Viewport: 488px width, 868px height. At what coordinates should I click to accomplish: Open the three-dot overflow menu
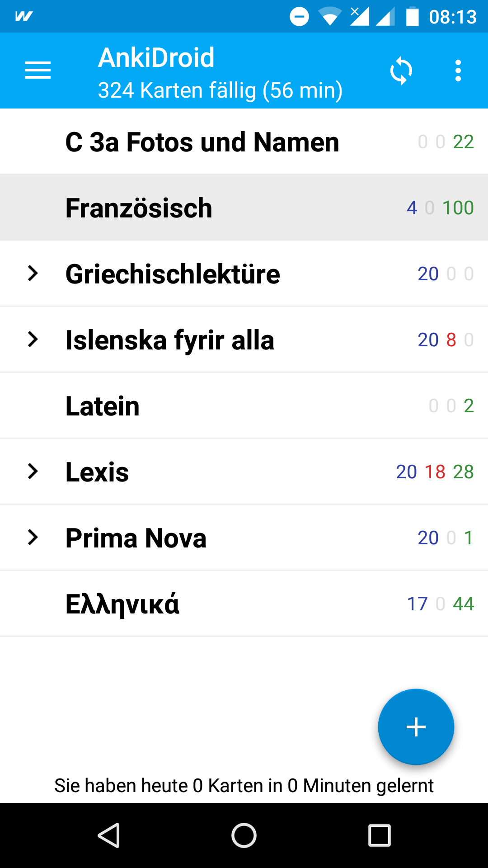pos(458,71)
